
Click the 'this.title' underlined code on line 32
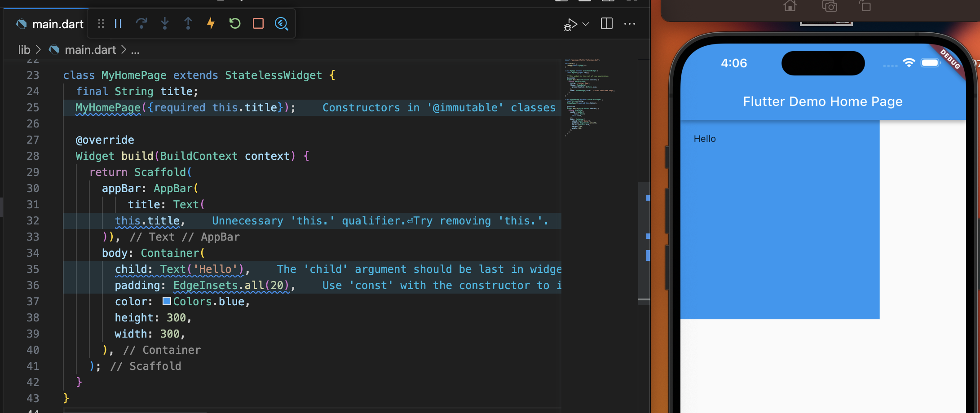pyautogui.click(x=147, y=221)
